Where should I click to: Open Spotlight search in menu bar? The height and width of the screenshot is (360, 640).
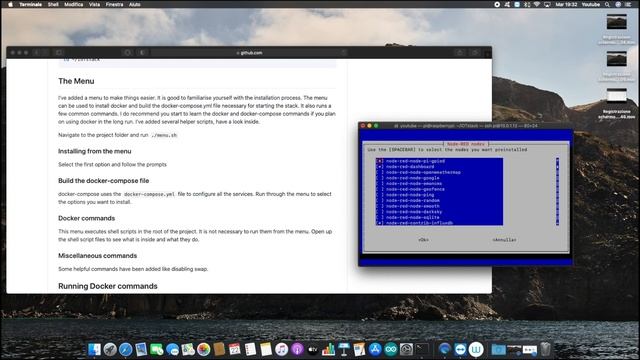pyautogui.click(x=607, y=4)
